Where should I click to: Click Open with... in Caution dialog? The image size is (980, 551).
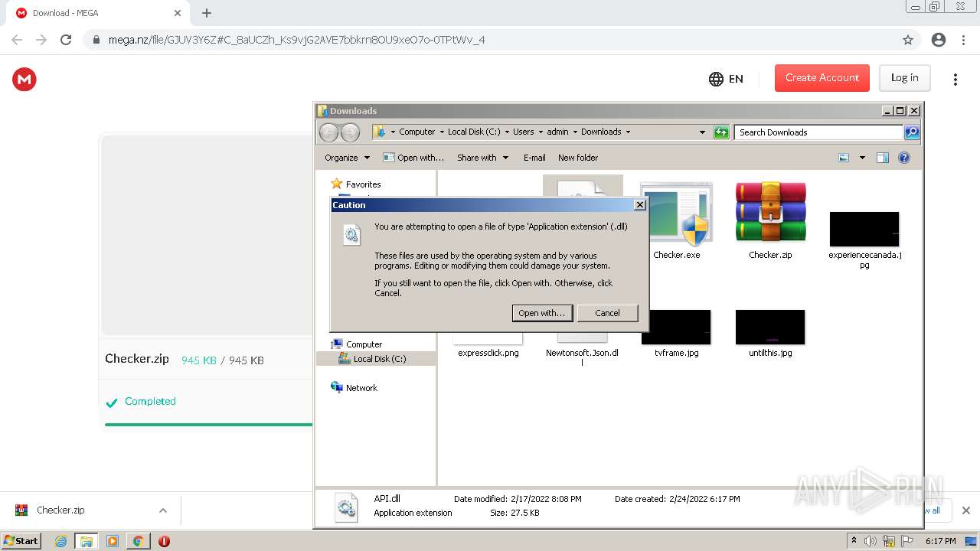pos(542,313)
